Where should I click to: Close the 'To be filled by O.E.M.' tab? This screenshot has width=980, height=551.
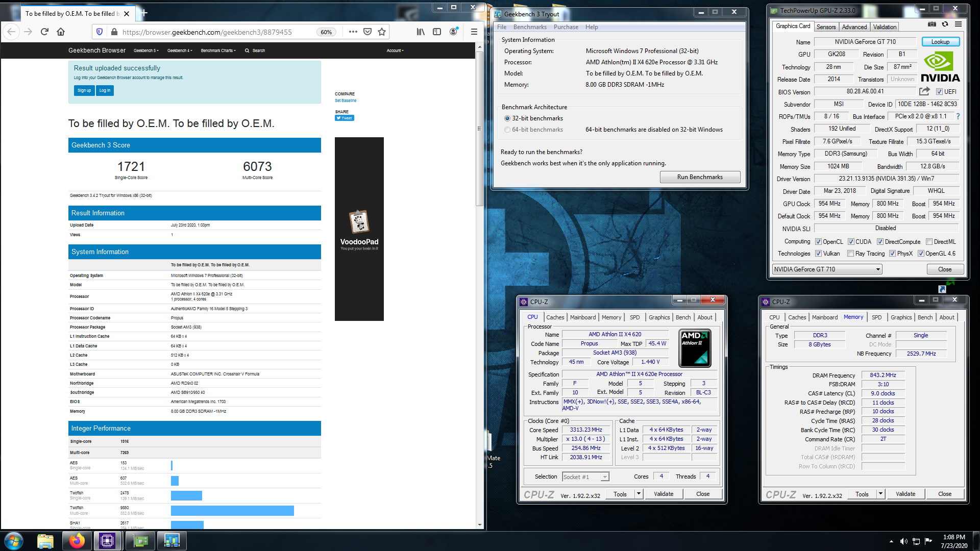pyautogui.click(x=127, y=14)
